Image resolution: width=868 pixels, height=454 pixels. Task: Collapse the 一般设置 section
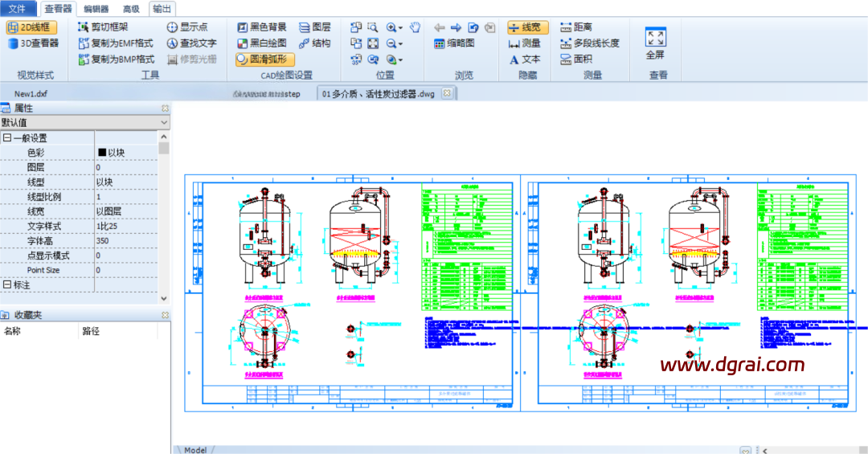pos(6,138)
